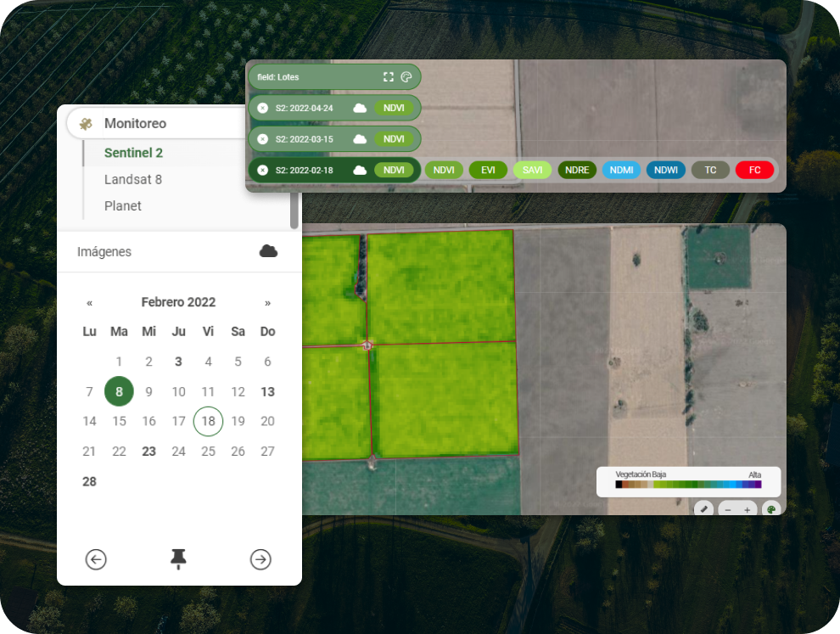The height and width of the screenshot is (634, 840).
Task: Select Landsat 8 source
Action: point(133,180)
